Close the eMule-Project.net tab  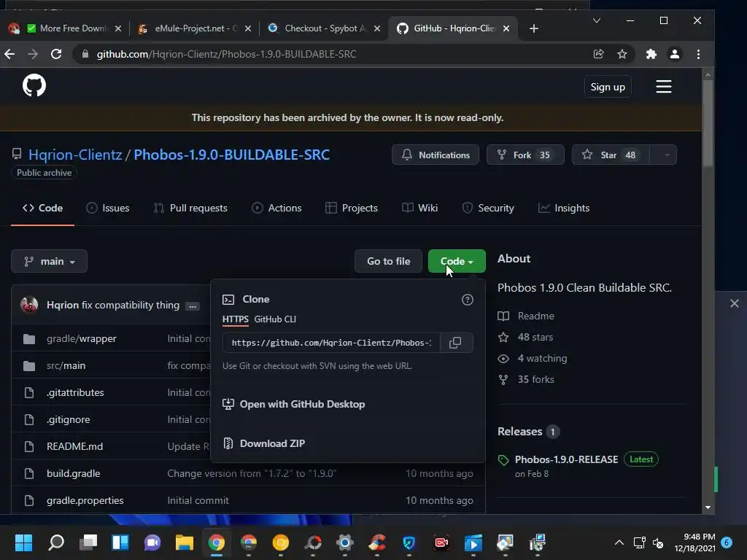(248, 28)
